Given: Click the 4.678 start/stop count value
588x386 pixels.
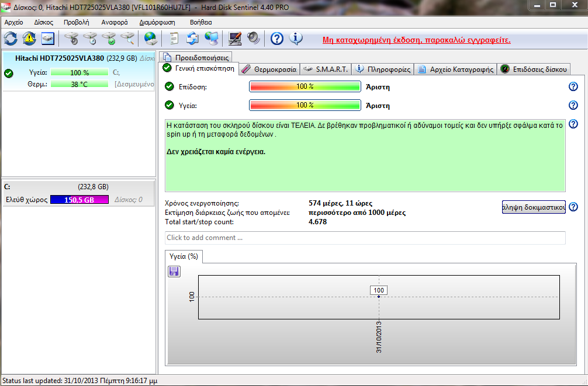Looking at the screenshot, I should coord(317,222).
